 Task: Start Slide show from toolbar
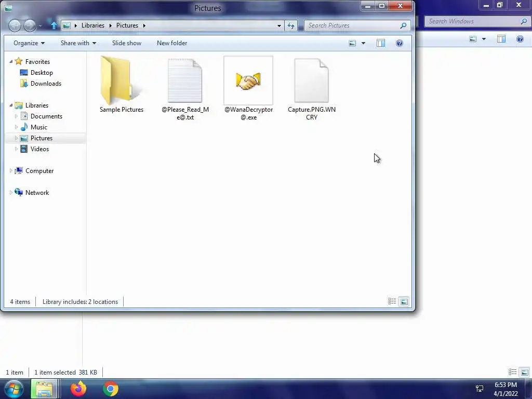coord(127,43)
